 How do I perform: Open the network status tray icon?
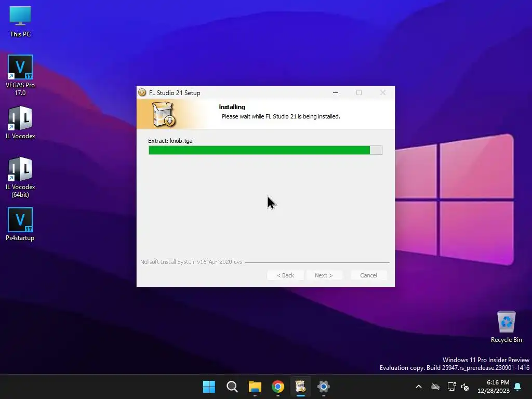(451, 387)
